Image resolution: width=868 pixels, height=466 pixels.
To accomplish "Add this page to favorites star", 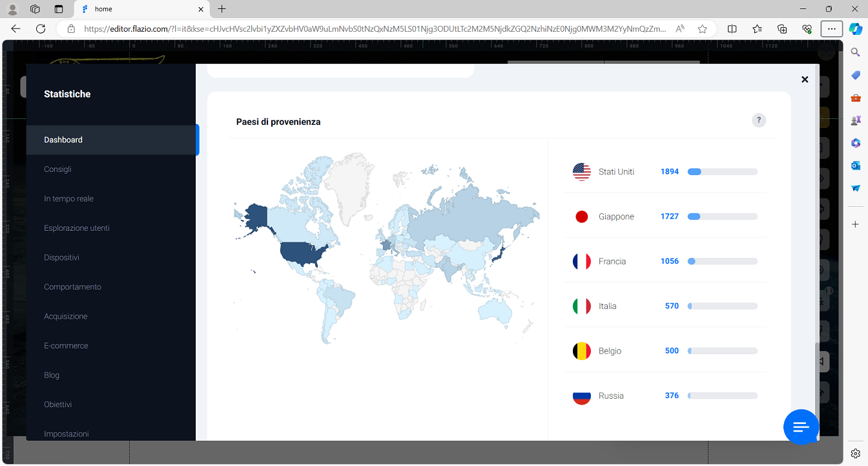I will 702,28.
